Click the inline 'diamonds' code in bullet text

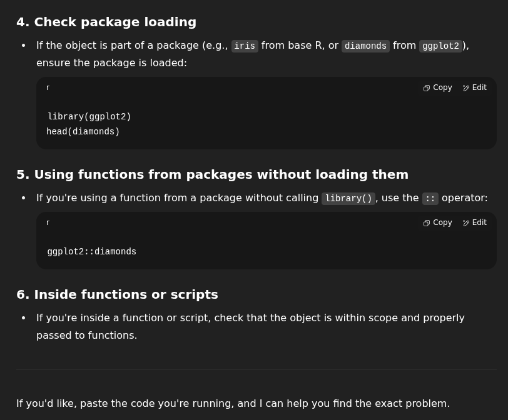365,46
